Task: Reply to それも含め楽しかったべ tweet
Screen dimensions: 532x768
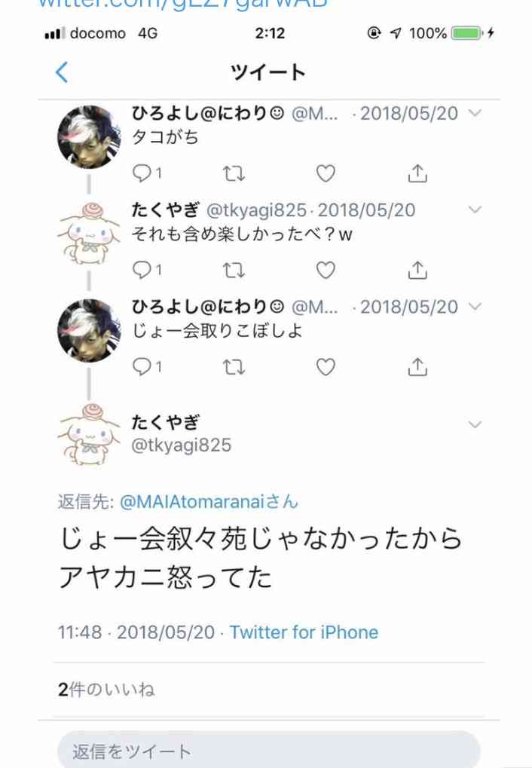Action: click(146, 270)
